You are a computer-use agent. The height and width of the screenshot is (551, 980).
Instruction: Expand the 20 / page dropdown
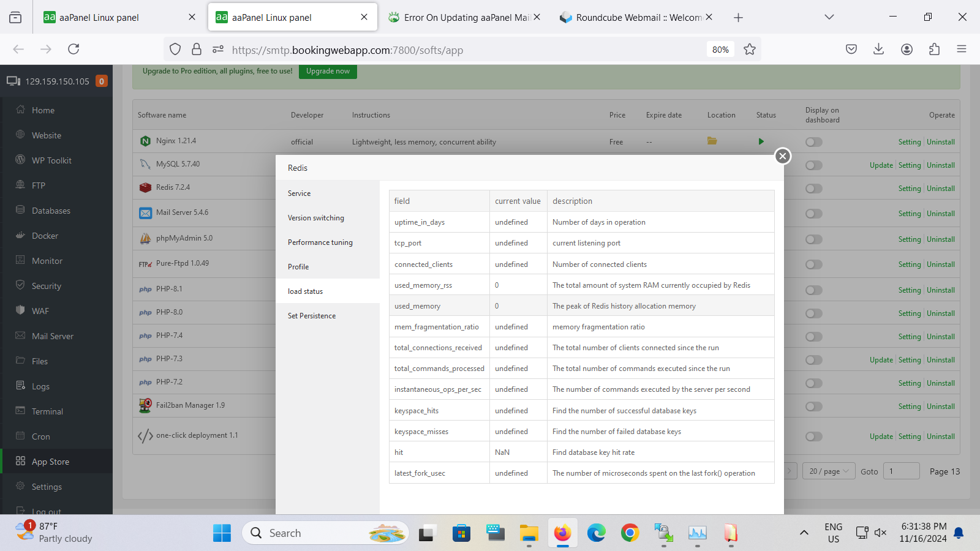coord(829,471)
